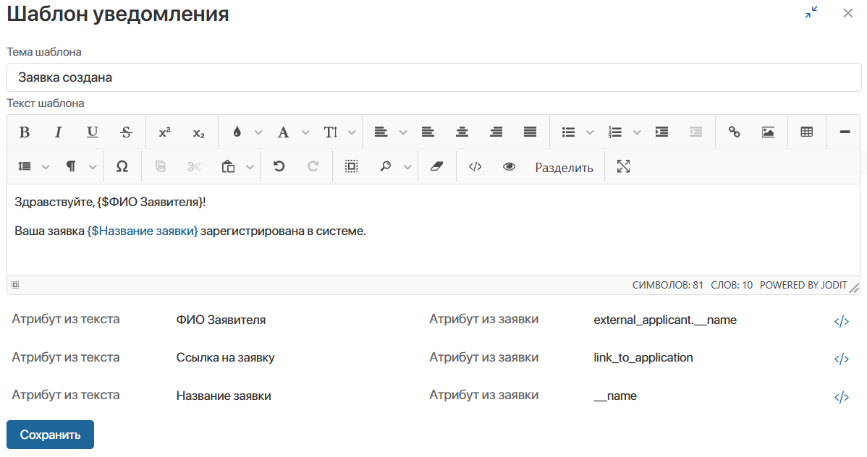Click the Сохранить button
This screenshot has height=457, width=867.
[50, 435]
